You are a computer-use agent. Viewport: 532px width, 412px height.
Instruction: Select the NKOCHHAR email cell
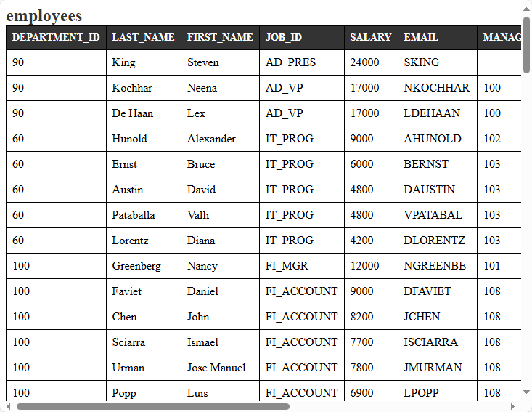pyautogui.click(x=436, y=88)
